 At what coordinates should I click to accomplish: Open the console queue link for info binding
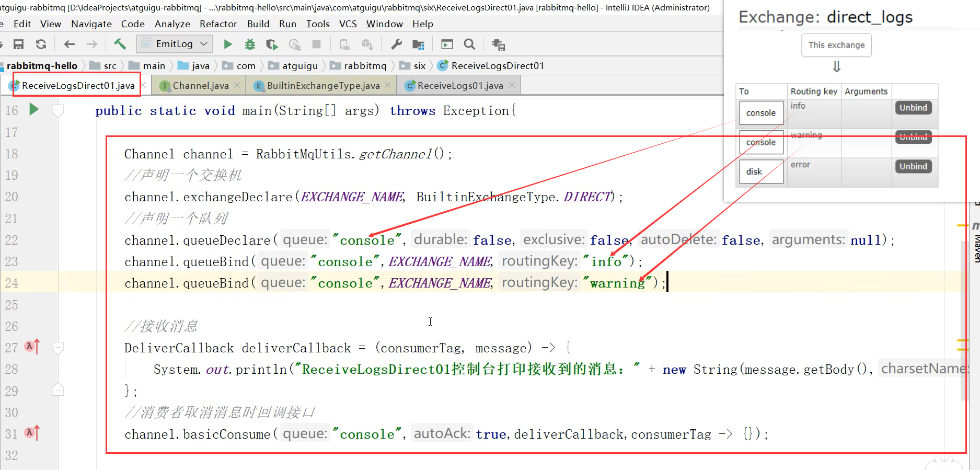(761, 113)
